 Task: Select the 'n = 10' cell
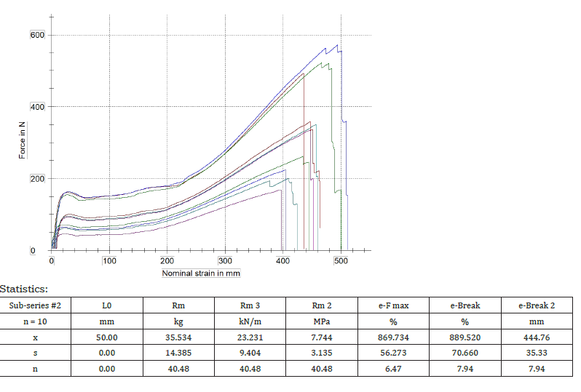pyautogui.click(x=36, y=321)
